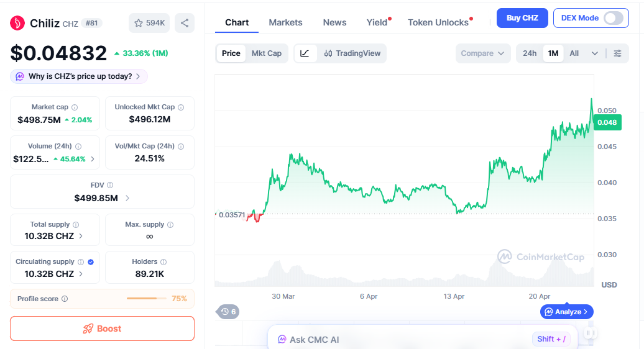Click the Vol/Mkt Cap (24h) info icon
The image size is (644, 349).
tap(181, 147)
